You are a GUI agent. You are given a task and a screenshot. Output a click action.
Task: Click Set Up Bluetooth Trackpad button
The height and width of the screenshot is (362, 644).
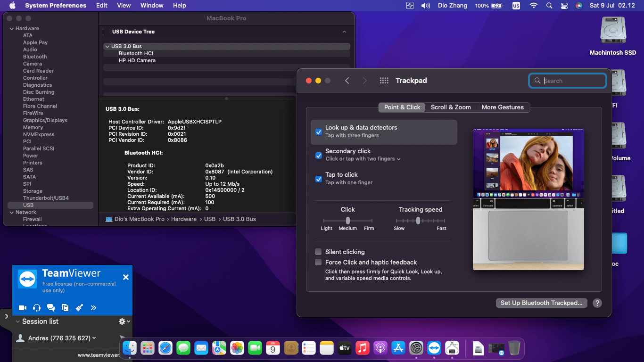point(541,303)
